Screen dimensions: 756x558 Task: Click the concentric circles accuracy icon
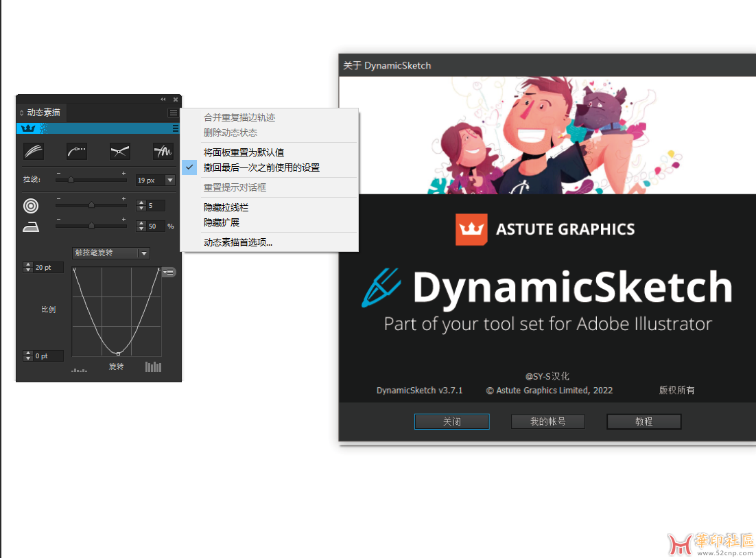(31, 206)
